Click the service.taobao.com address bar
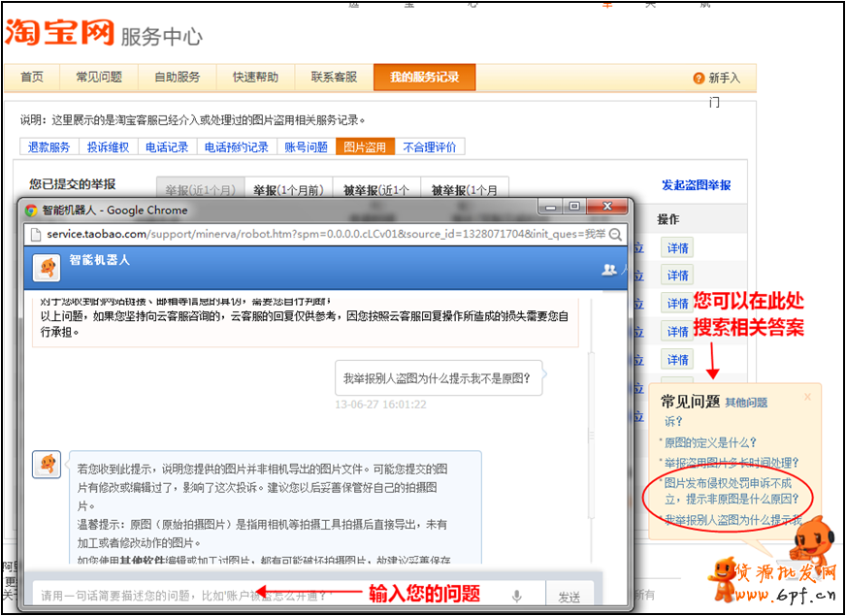Image resolution: width=846 pixels, height=616 pixels. (326, 235)
